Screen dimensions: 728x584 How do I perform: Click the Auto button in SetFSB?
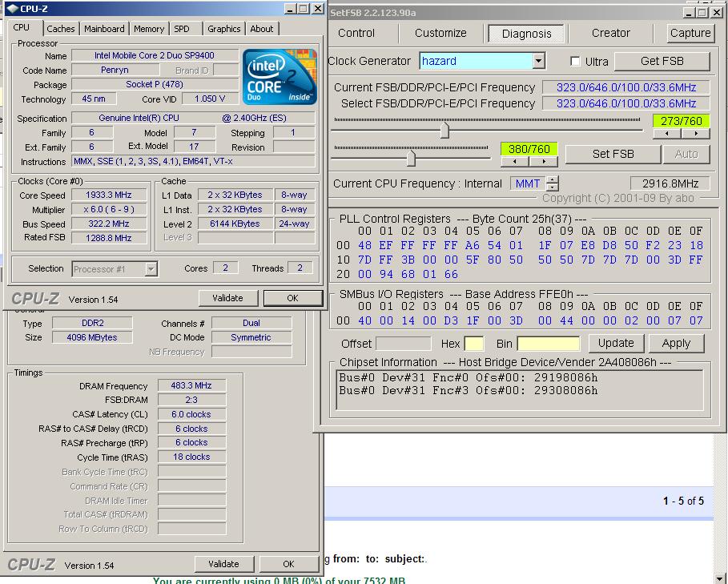pyautogui.click(x=686, y=154)
